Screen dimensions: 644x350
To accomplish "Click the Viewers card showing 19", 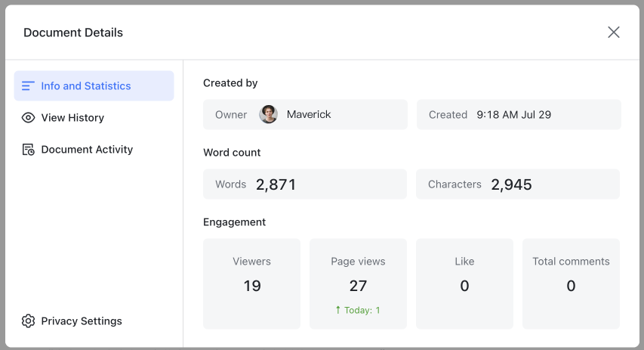I will [251, 284].
